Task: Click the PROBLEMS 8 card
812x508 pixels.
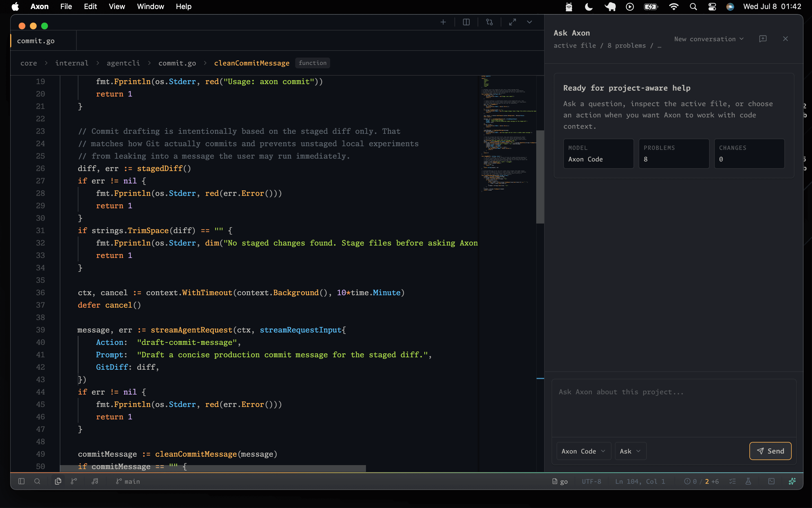Action: (674, 154)
